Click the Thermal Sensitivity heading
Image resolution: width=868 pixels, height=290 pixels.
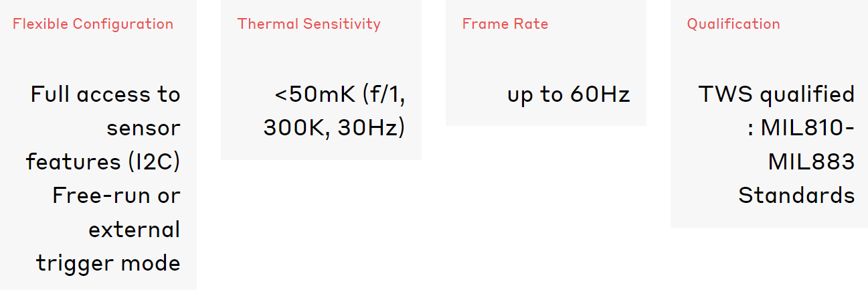click(309, 24)
